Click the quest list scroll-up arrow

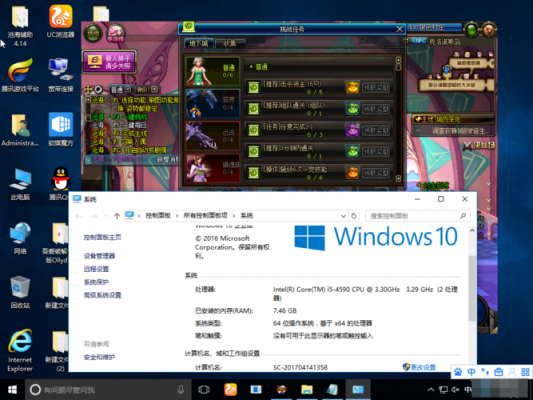click(x=398, y=60)
